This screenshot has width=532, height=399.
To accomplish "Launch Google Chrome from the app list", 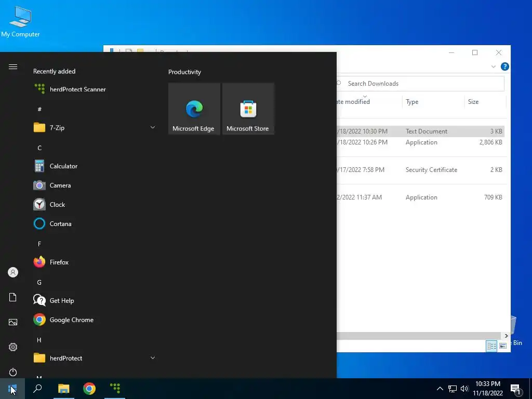I will click(x=64, y=320).
